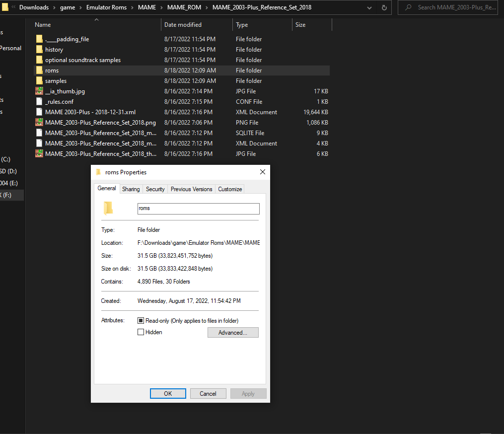Expand the chevron after MAME_ROM breadcrumb
Image resolution: width=504 pixels, height=434 pixels.
(x=207, y=7)
